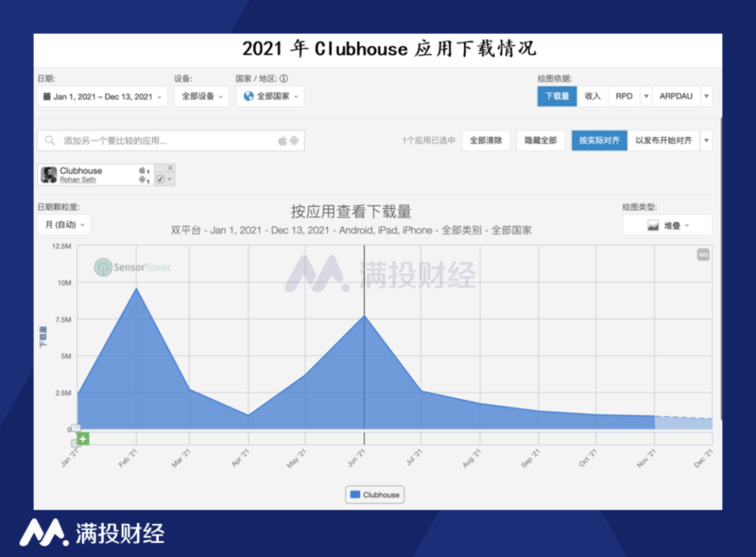Open the 堆叠 chart type dropdown
756x557 pixels.
pyautogui.click(x=667, y=225)
